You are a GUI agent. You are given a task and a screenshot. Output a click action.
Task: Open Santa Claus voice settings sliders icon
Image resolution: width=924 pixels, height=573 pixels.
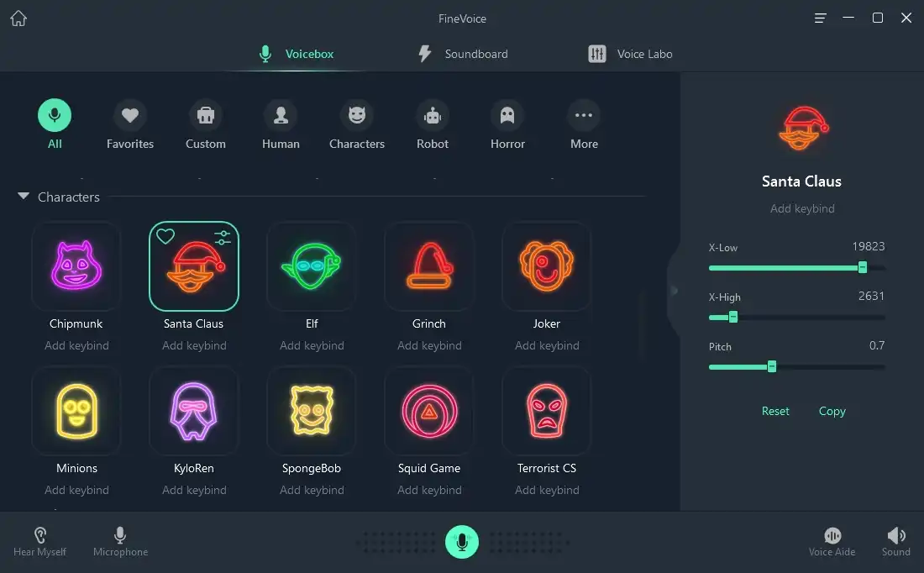[x=222, y=237]
